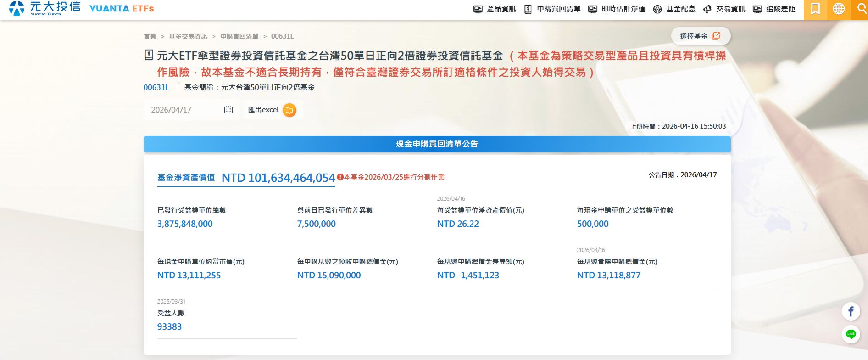Click the Yuanta Funds logo
Viewport: 868px width, 360px height.
(x=45, y=8)
